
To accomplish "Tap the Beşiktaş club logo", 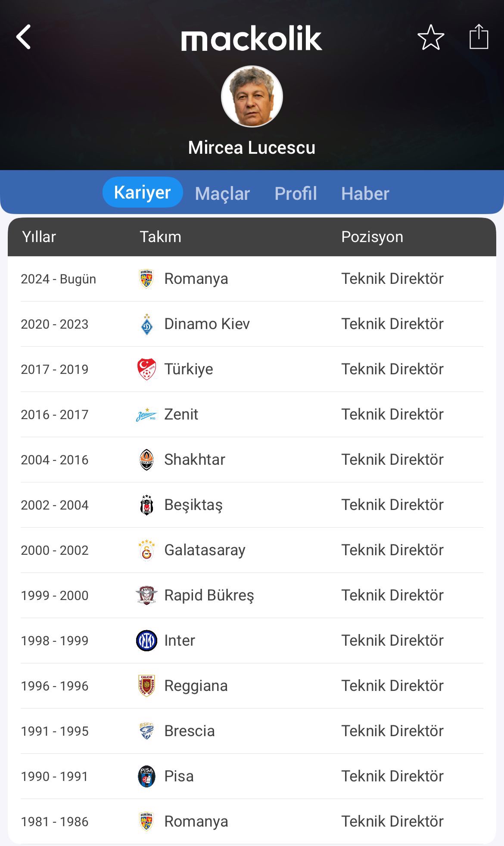I will coord(147,505).
